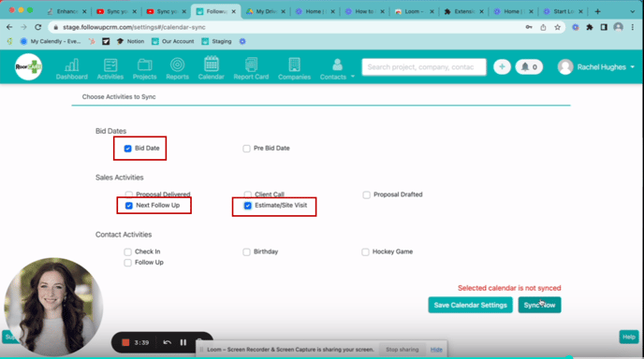Viewport: 644px width, 359px height.
Task: Switch to the My Drive browser tab
Action: [x=265, y=11]
